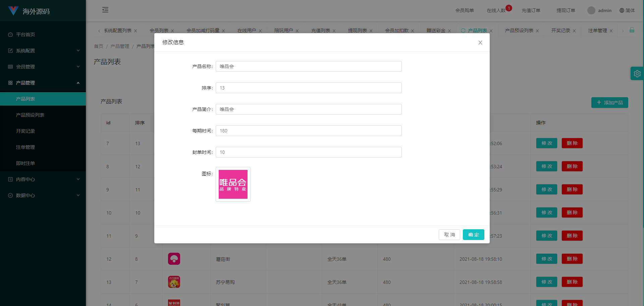Click the globe language icon 简体
This screenshot has width=644, height=306.
[622, 10]
